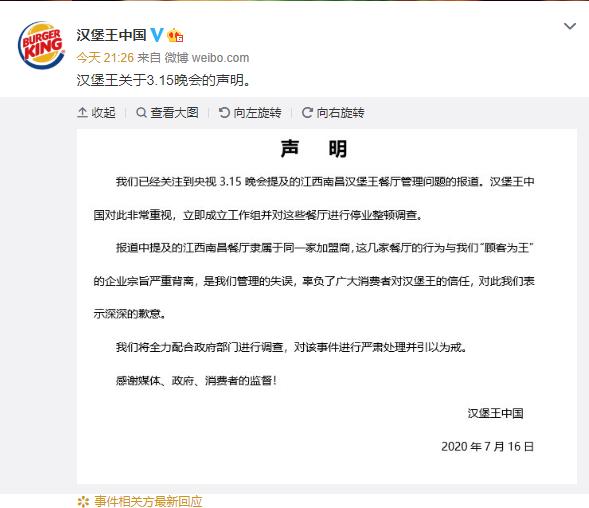The height and width of the screenshot is (508, 589).
Task: Open the 微博 weibo.com source link
Action: pos(207,57)
